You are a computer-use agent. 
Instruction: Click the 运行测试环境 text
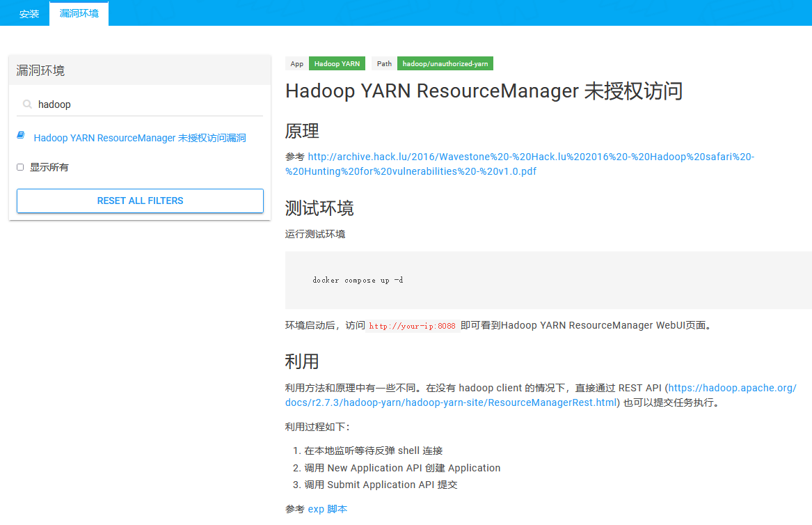(x=315, y=234)
